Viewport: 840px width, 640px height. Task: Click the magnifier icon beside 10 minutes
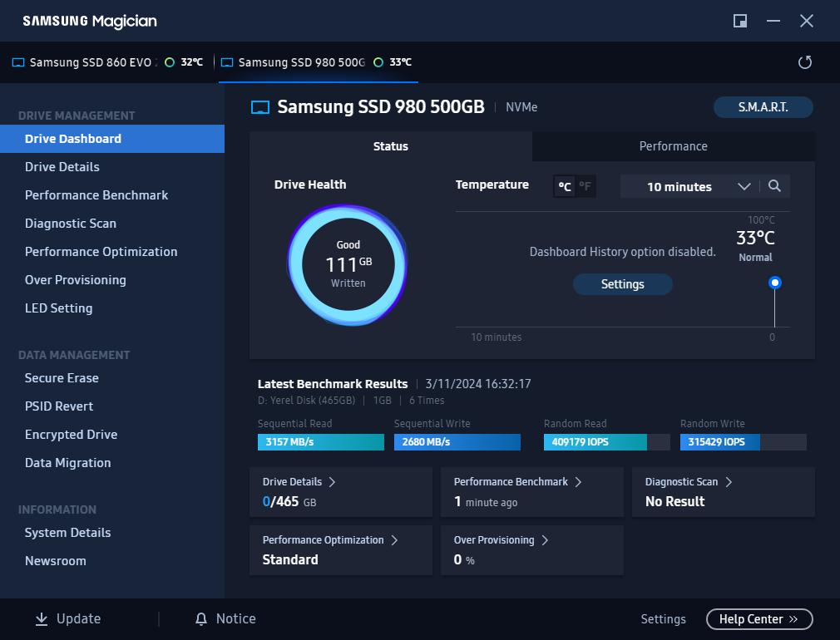tap(774, 186)
